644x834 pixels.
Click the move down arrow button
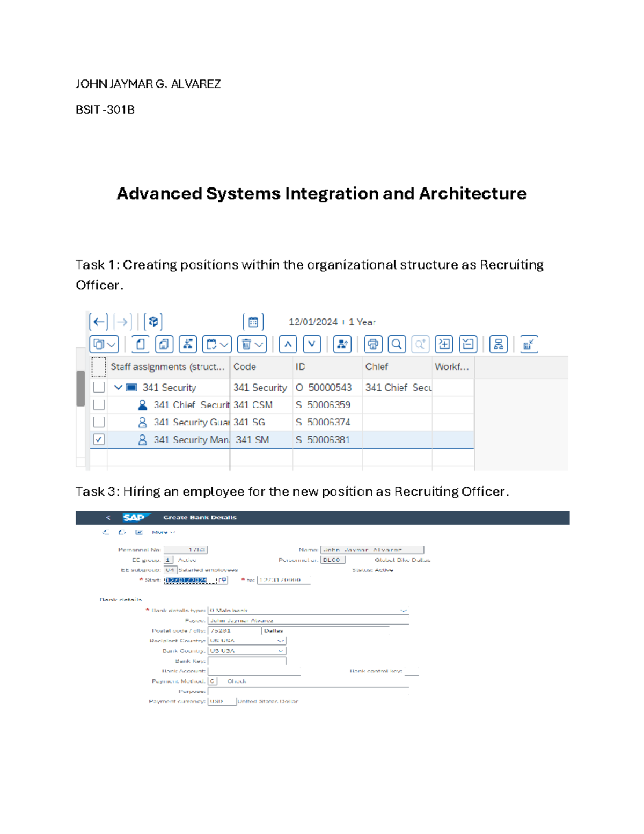pyautogui.click(x=312, y=344)
